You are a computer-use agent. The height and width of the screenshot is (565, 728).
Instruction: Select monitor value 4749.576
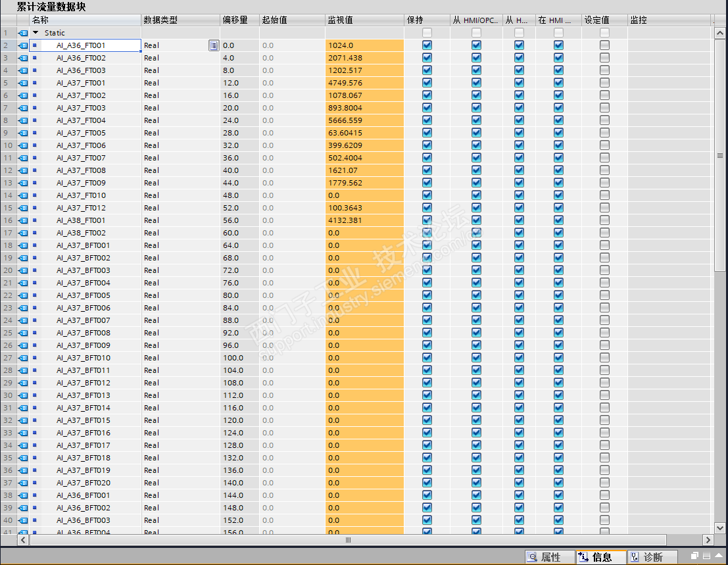pos(365,83)
